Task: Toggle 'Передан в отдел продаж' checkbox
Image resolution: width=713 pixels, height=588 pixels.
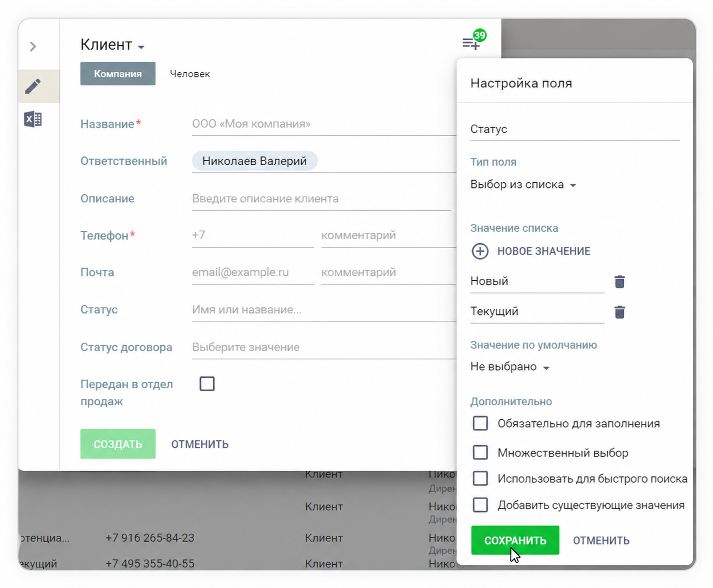Action: [207, 384]
